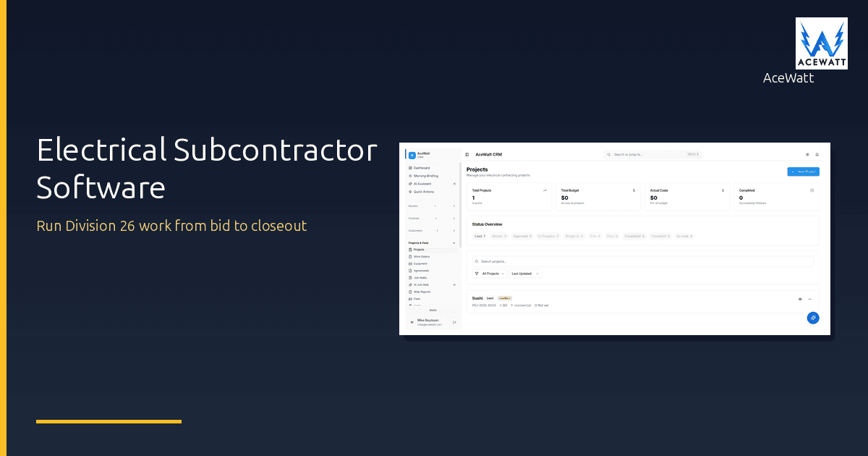The height and width of the screenshot is (456, 868).
Task: Filter by In Progress status chip
Action: [548, 236]
